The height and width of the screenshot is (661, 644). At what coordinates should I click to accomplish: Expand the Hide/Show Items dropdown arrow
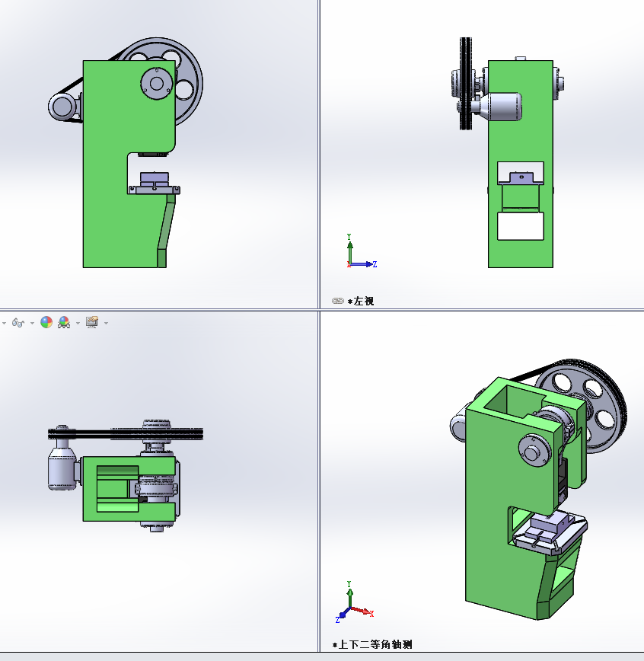(x=32, y=324)
